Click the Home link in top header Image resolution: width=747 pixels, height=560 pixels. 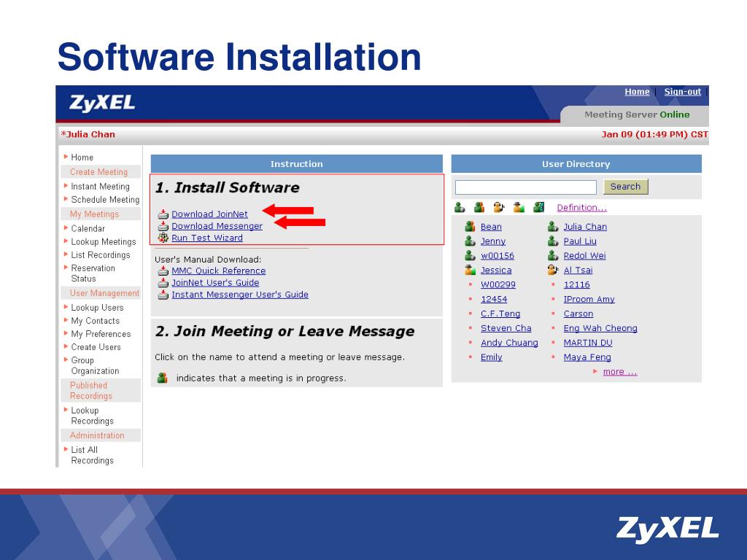click(x=637, y=92)
